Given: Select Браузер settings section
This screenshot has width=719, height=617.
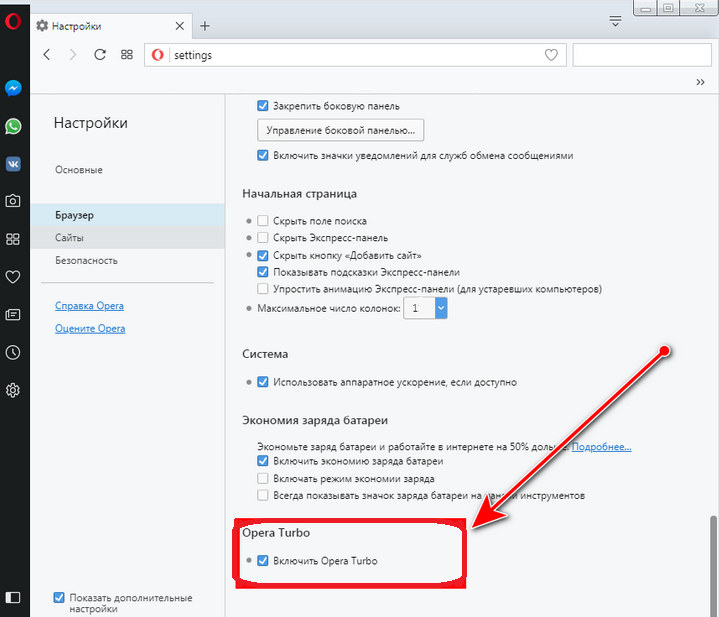Looking at the screenshot, I should click(x=127, y=215).
